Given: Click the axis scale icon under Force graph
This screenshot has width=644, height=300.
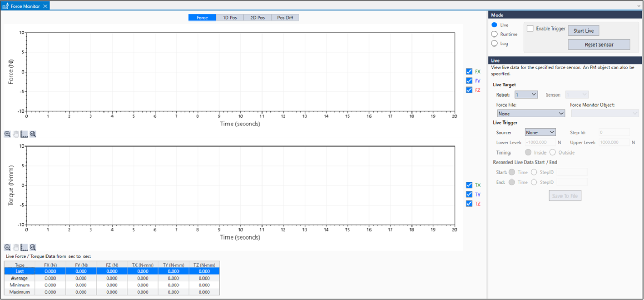Looking at the screenshot, I should (x=24, y=134).
